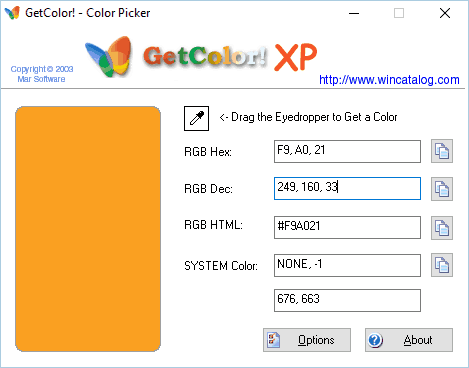This screenshot has height=368, width=469.
Task: Click 'Drag the Eyedropper to Get a Color' text
Action: point(308,117)
